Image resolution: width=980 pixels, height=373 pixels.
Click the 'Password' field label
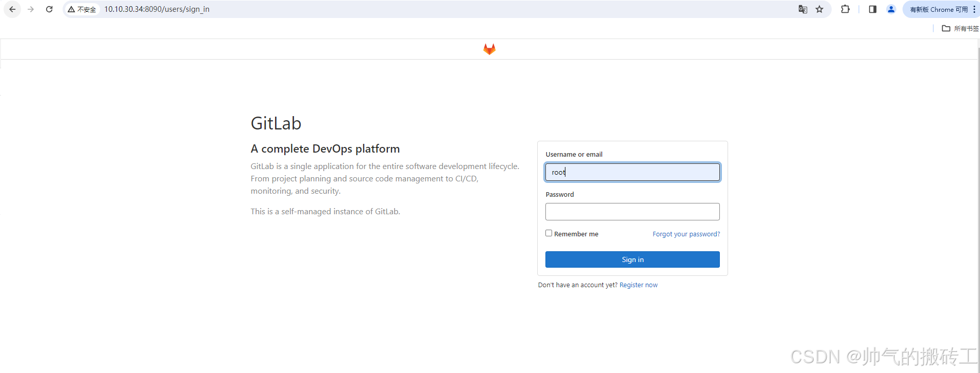pyautogui.click(x=560, y=194)
